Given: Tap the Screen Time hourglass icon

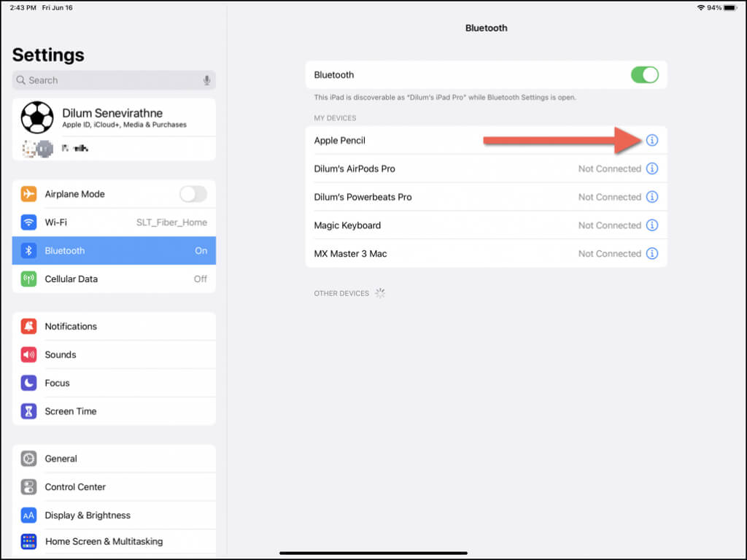Looking at the screenshot, I should coord(28,411).
